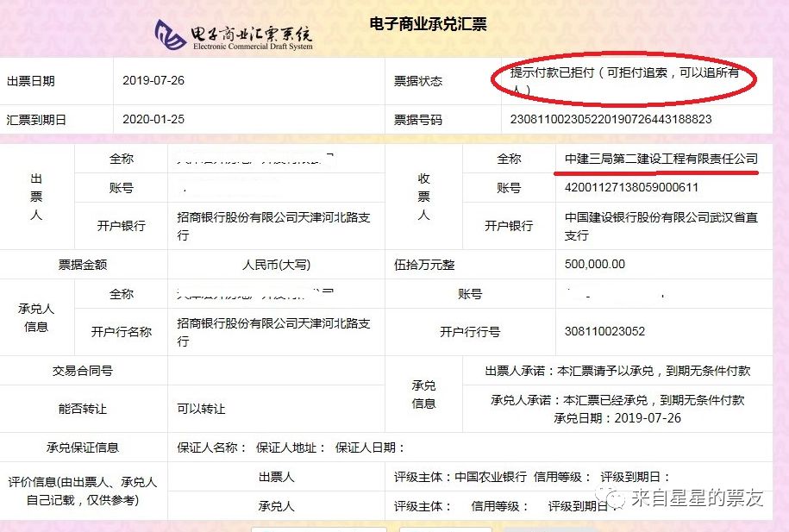Click the 汇票到期日 label
789x532 pixels.
coord(36,120)
